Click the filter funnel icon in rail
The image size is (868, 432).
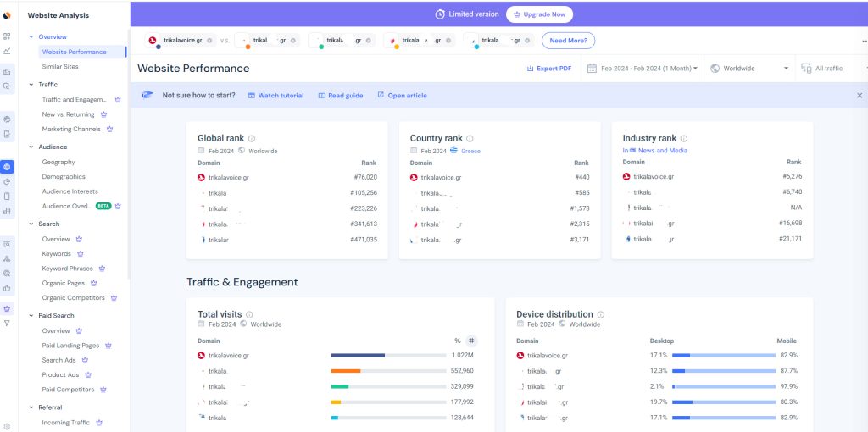pyautogui.click(x=7, y=323)
